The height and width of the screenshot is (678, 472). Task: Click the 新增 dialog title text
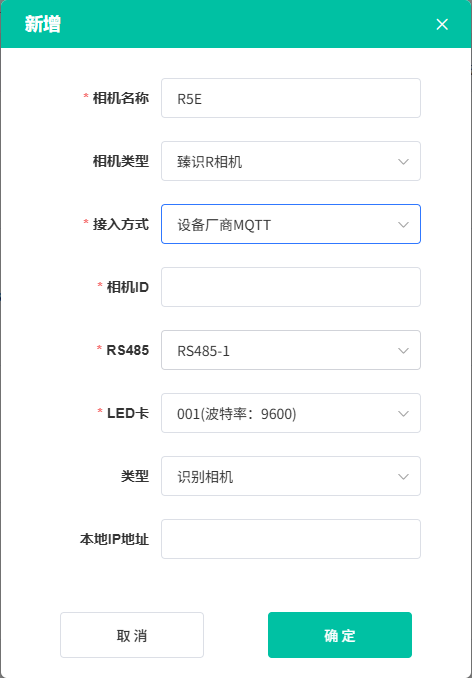pos(42,24)
